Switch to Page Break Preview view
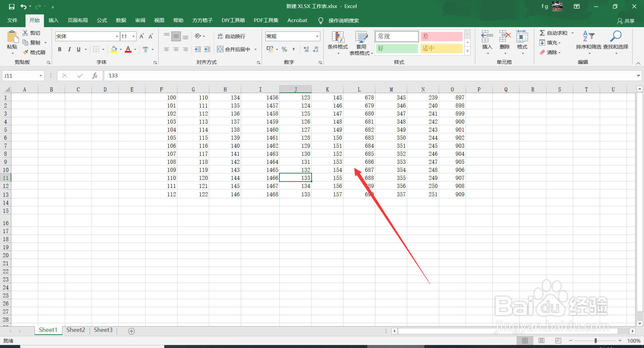This screenshot has height=348, width=644. tap(558, 340)
